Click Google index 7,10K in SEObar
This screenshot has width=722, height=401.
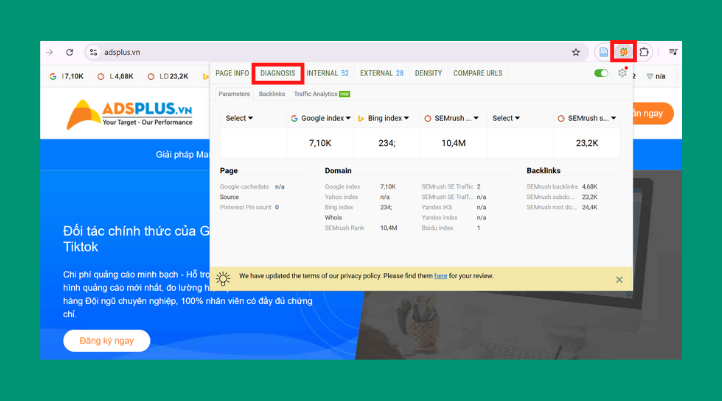pyautogui.click(x=67, y=76)
